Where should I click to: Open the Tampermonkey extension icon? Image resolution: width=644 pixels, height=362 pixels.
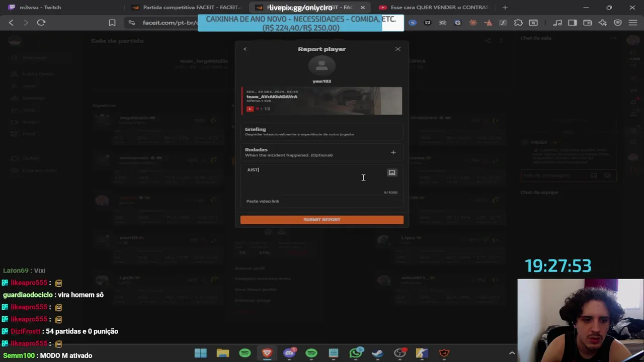tap(428, 23)
